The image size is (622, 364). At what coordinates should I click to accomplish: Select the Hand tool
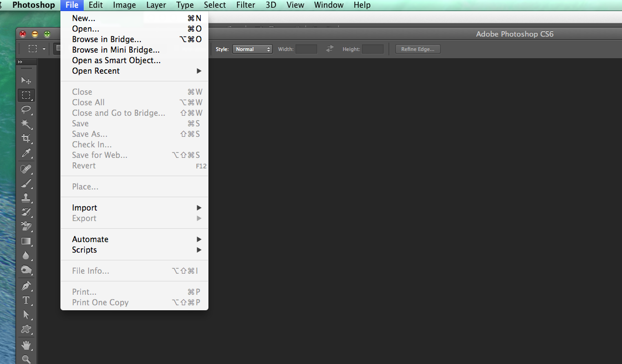26,345
